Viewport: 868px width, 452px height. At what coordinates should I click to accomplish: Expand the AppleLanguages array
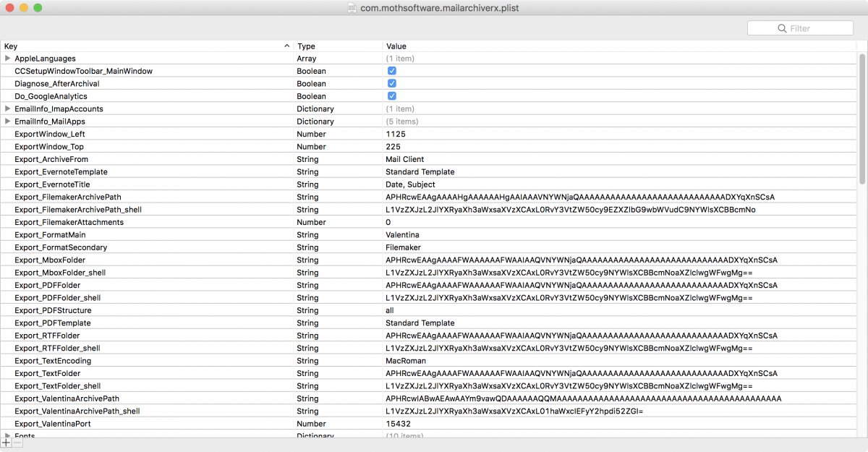8,59
